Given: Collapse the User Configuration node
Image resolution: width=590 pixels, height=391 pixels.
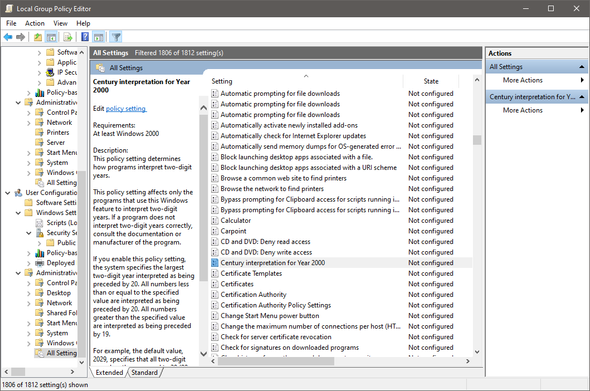Looking at the screenshot, I should tap(8, 193).
